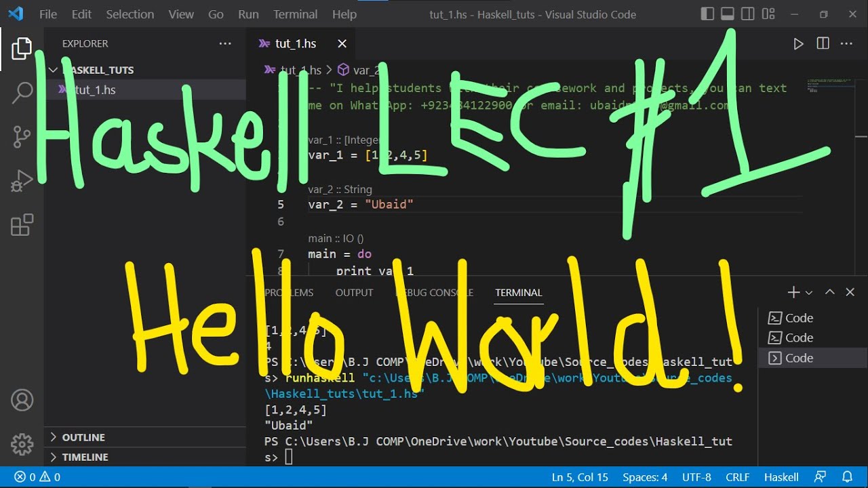
Task: Click the 'main = do' code line
Action: pos(340,253)
